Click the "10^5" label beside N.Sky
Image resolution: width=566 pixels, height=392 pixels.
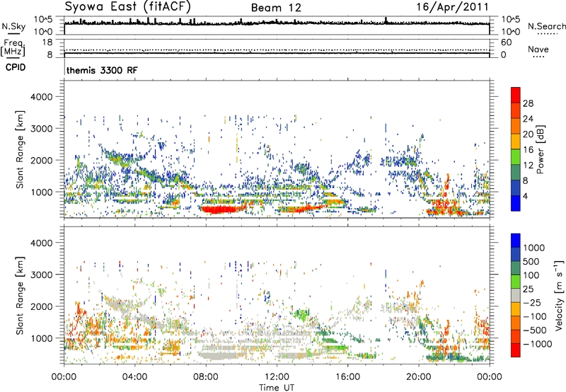click(x=43, y=19)
